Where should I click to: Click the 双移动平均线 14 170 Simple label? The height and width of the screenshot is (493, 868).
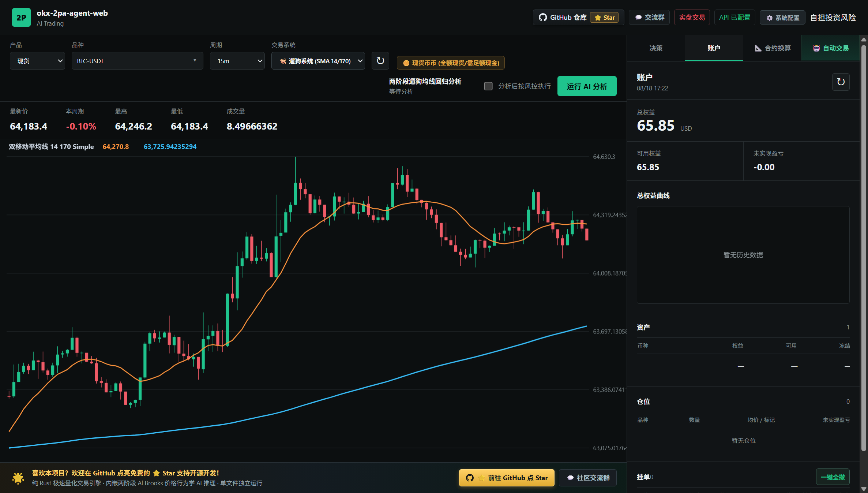pos(51,147)
